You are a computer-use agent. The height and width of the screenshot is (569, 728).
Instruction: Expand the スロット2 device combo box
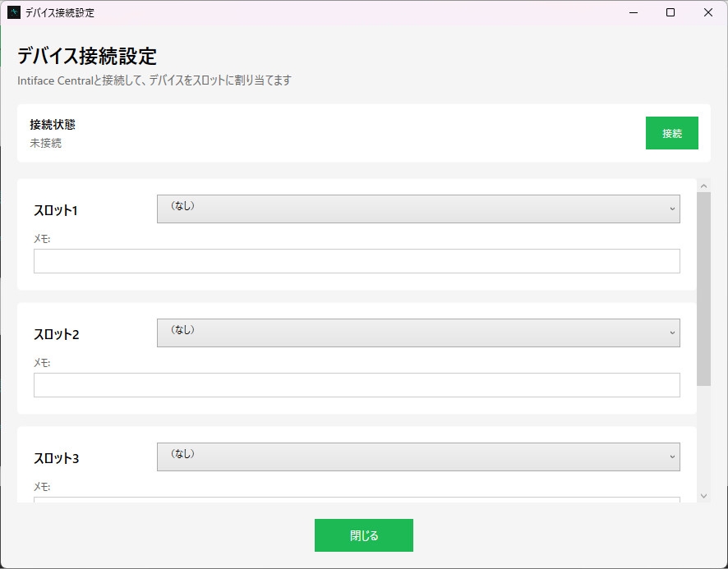click(417, 333)
